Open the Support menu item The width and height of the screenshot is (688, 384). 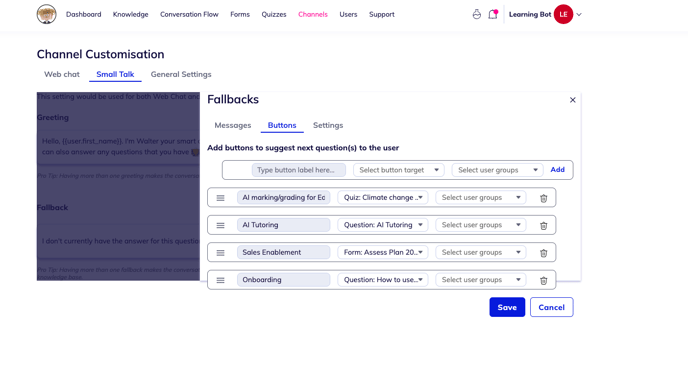[382, 14]
